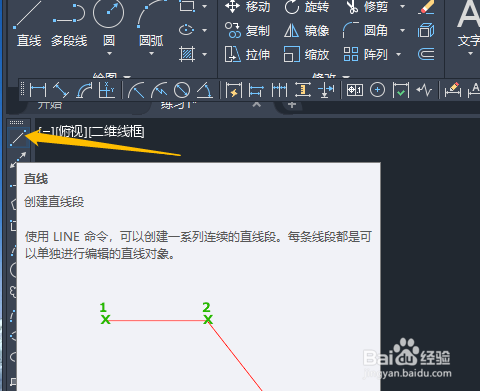Viewport: 480px width, 391px height.
Task: Select the 阵列 (Array) command
Action: 365,54
